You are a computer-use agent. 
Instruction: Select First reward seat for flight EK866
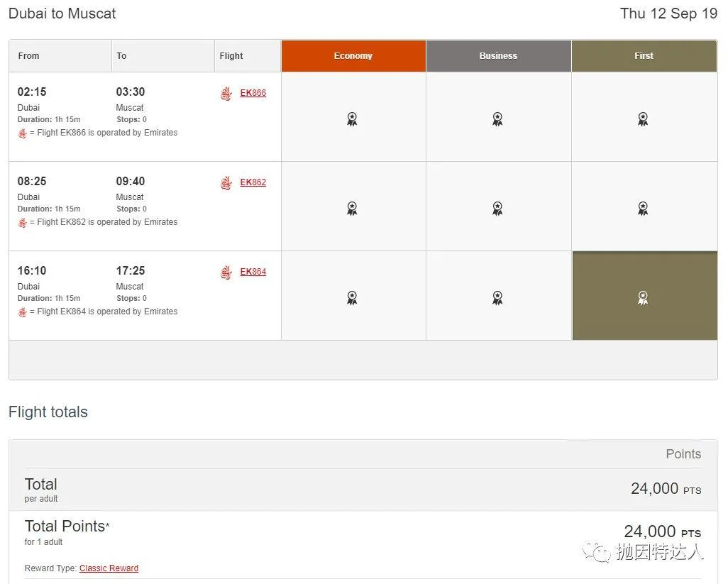pos(643,119)
